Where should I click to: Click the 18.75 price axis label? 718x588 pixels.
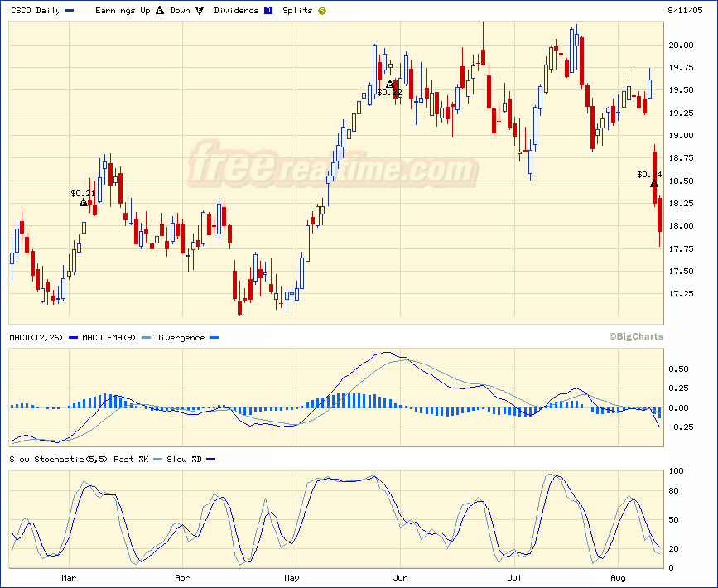(682, 158)
